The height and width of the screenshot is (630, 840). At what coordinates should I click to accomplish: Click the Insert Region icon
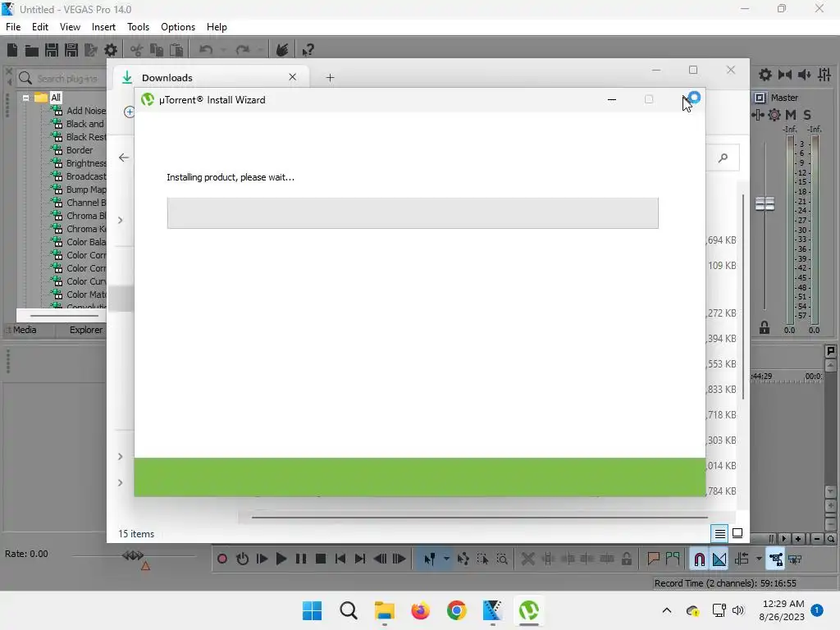pyautogui.click(x=673, y=559)
